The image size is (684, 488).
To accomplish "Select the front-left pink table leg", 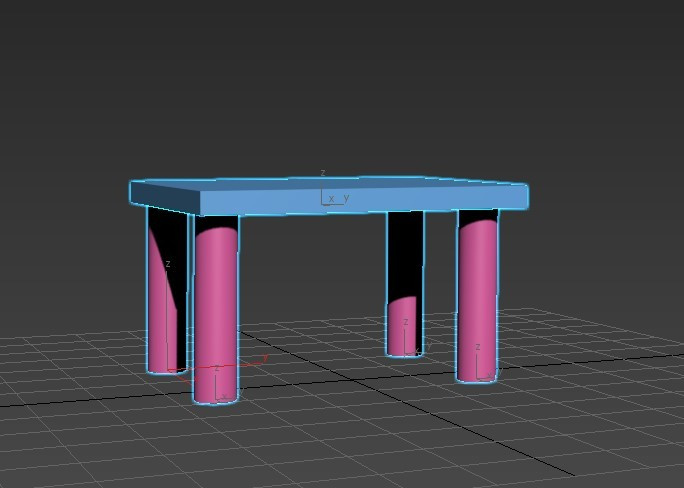I will (x=216, y=310).
